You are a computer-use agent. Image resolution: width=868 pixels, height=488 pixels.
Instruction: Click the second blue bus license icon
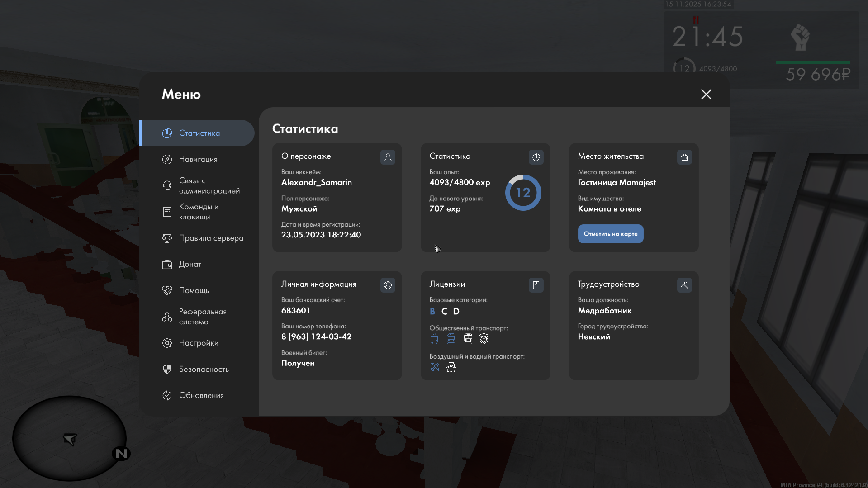(x=451, y=339)
